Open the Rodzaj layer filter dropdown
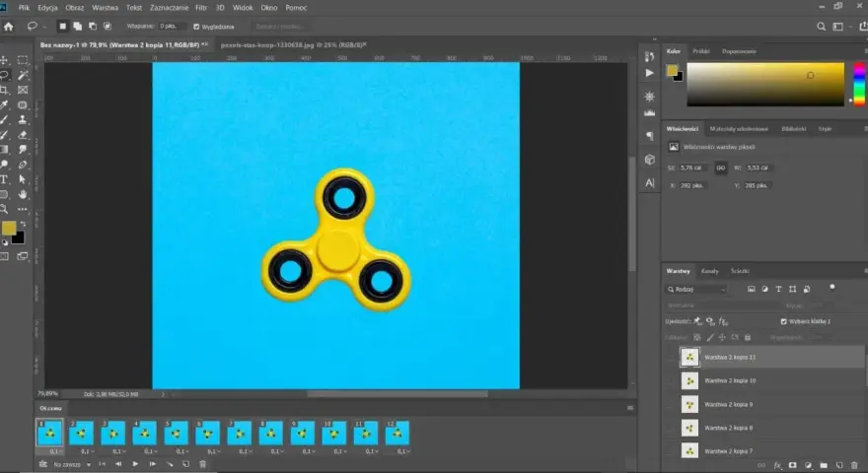868x473 pixels. [696, 290]
